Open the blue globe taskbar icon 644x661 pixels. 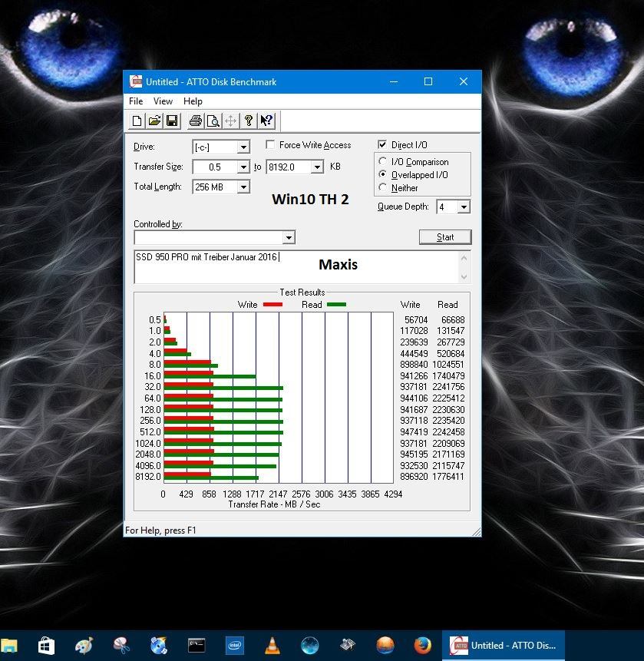pos(310,646)
